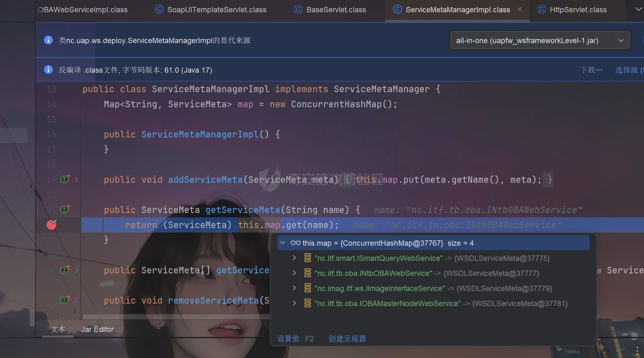644x358 pixels.
Task: Click the class icon on the HttpServlet.class tab
Action: coord(541,9)
